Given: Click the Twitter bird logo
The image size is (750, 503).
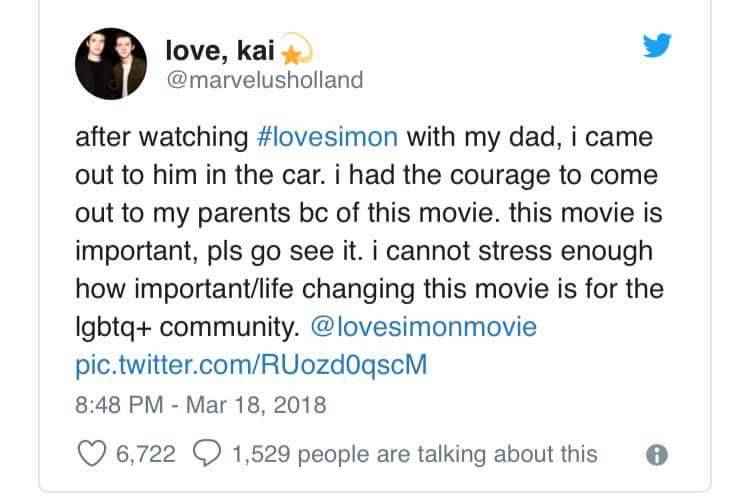Looking at the screenshot, I should click(656, 47).
